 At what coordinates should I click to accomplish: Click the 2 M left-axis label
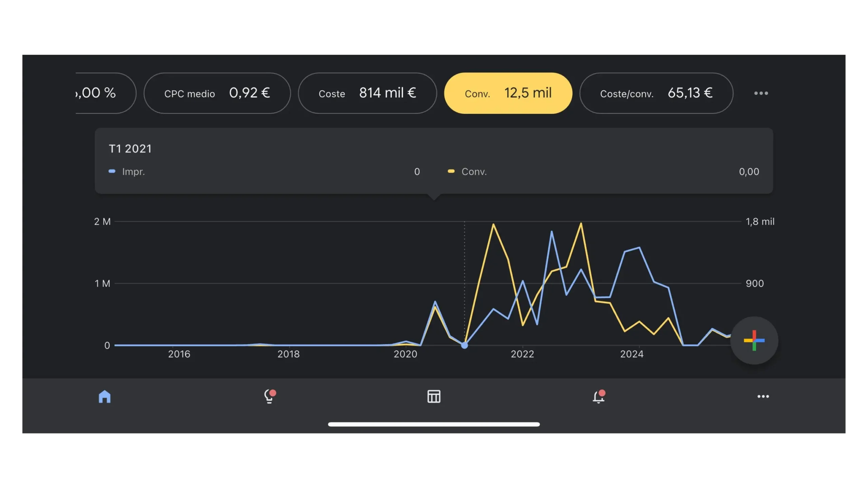pyautogui.click(x=102, y=221)
